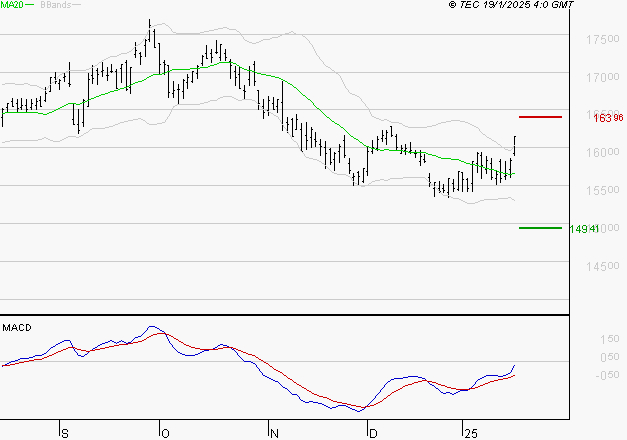Screen dimensions: 627x440
Task: Click the TEC copyright timestamp text
Action: click(x=511, y=5)
